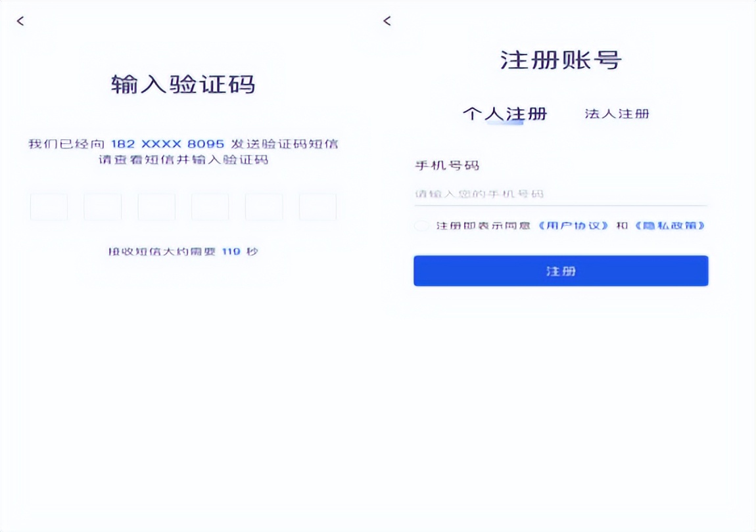Open the 《用户协议》 link

pos(572,226)
